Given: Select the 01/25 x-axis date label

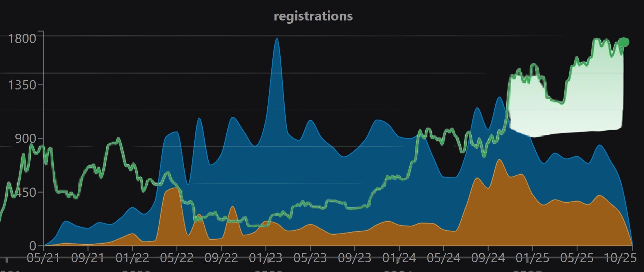Looking at the screenshot, I should [x=532, y=258].
